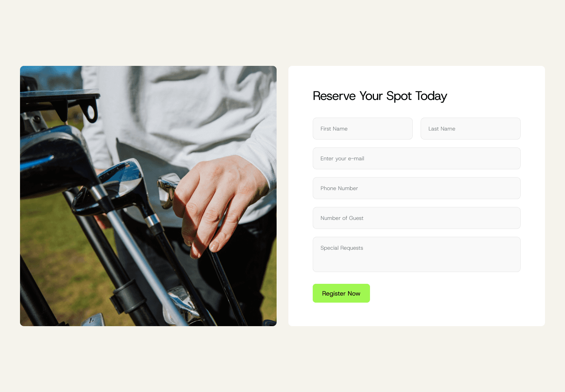Focus the Last Name field
The width and height of the screenshot is (565, 392).
tap(470, 129)
